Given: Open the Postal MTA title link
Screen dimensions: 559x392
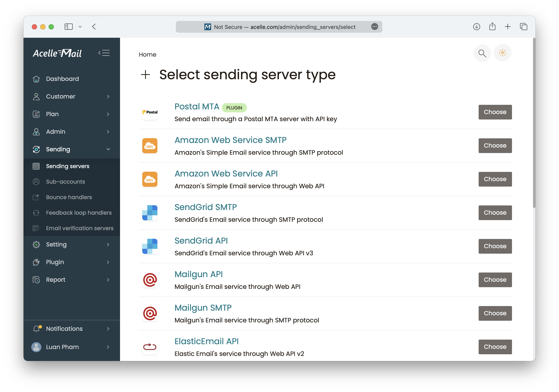Looking at the screenshot, I should pyautogui.click(x=197, y=106).
